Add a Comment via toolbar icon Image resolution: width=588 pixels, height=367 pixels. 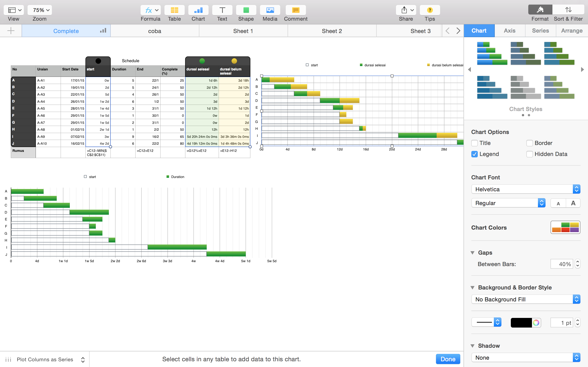(295, 10)
